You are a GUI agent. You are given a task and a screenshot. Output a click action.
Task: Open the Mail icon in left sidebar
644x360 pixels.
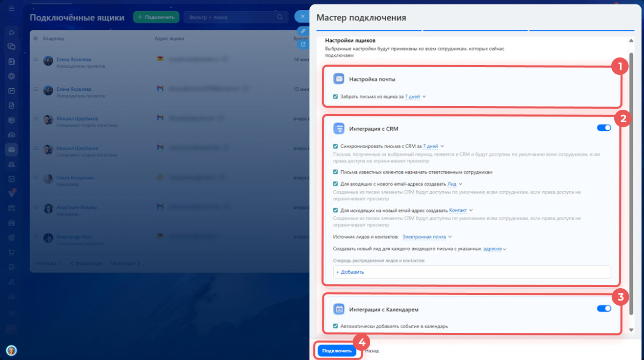11,150
